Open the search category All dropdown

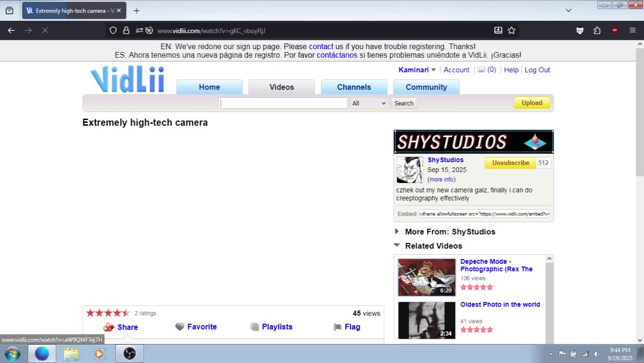tap(369, 103)
